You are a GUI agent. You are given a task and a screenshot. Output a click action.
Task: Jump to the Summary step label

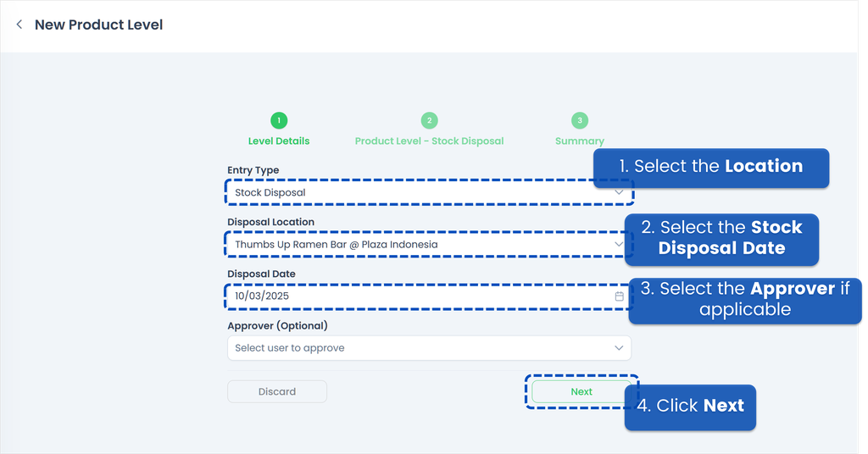click(579, 141)
